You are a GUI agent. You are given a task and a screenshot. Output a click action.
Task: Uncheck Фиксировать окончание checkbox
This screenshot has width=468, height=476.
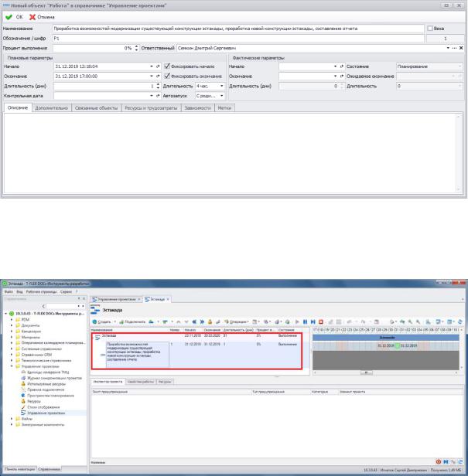coord(166,76)
